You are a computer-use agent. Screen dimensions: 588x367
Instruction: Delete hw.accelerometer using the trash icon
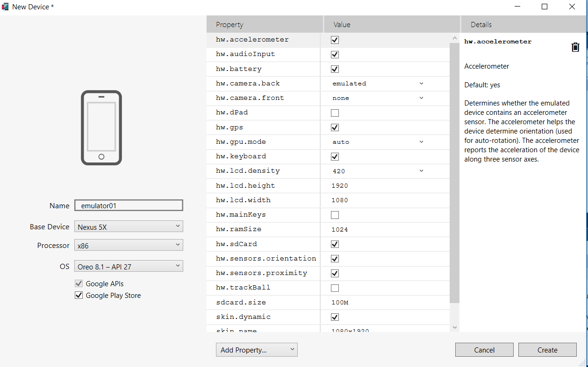pyautogui.click(x=575, y=47)
